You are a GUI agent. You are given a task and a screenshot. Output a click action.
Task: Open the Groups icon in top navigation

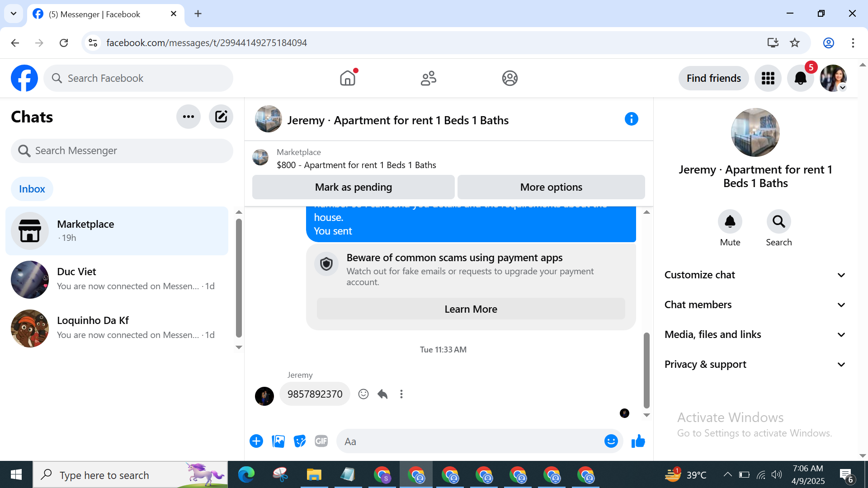point(509,78)
